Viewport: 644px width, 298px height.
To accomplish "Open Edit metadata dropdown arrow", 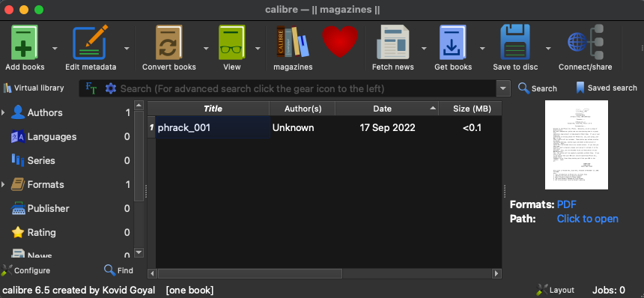I will pos(127,49).
